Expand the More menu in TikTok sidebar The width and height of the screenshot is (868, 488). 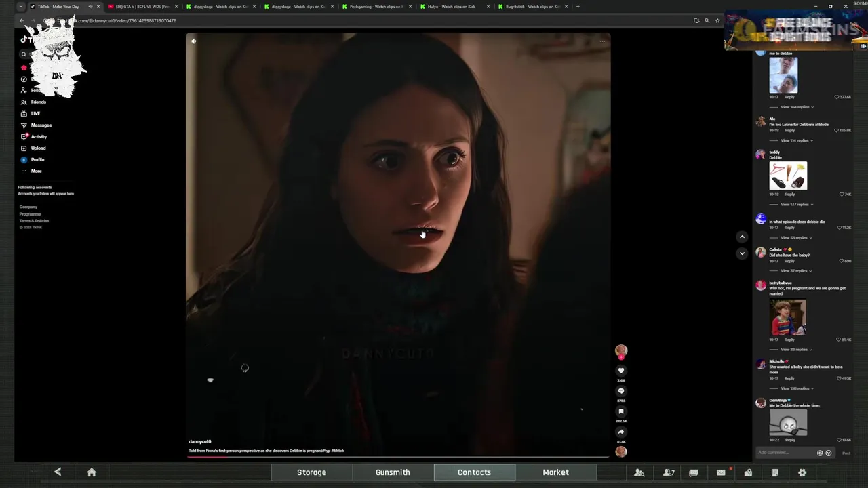point(31,171)
